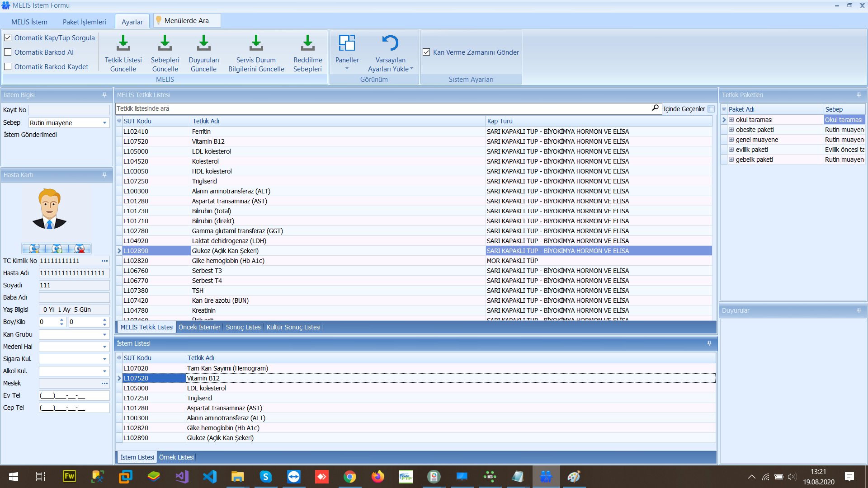Sort by Kap Türü column header

click(x=599, y=121)
